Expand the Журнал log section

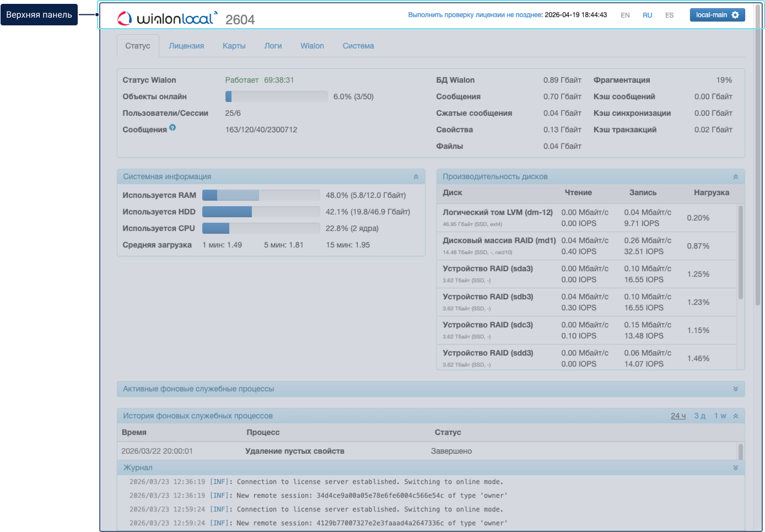735,468
